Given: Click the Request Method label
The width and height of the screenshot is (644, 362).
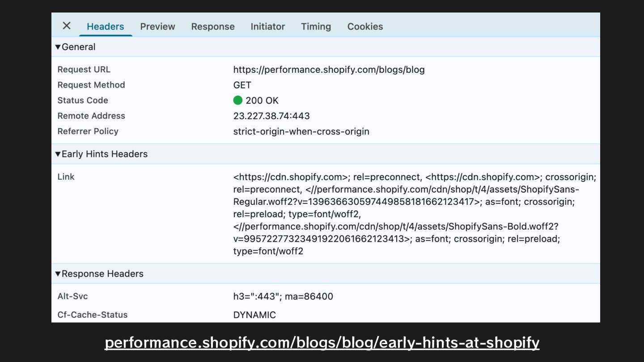Looking at the screenshot, I should (x=91, y=85).
